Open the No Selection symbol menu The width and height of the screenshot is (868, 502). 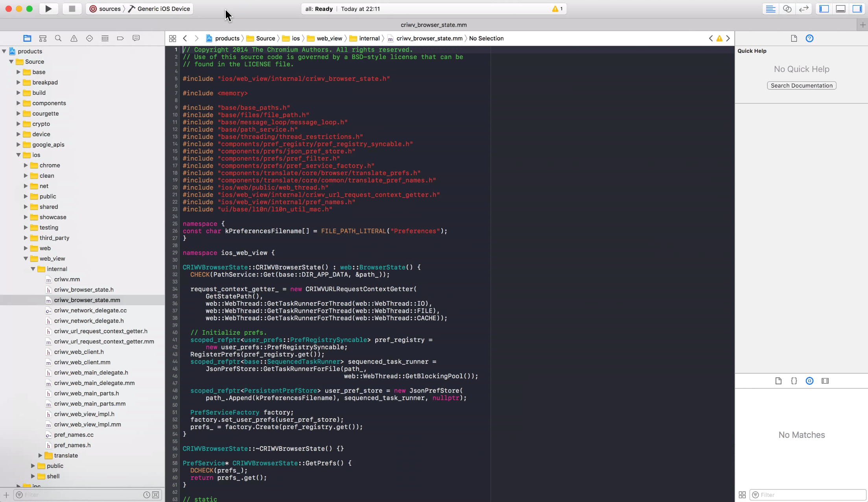tap(486, 38)
